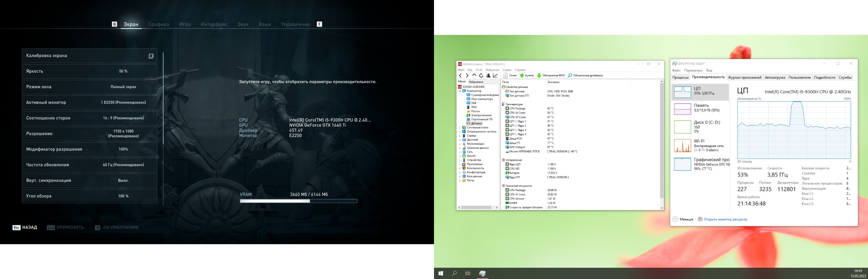Select Wi-Fi performance item

coord(700,145)
